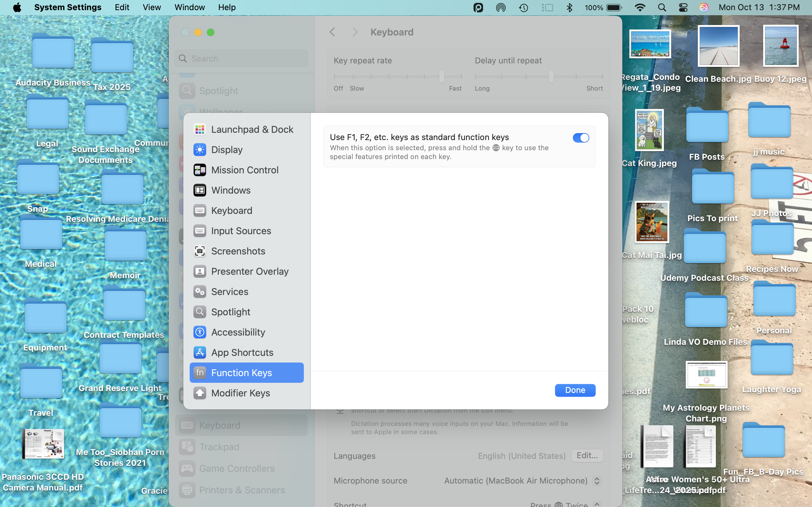The height and width of the screenshot is (507, 812).
Task: Open Screenshots shortcuts category
Action: (x=238, y=251)
